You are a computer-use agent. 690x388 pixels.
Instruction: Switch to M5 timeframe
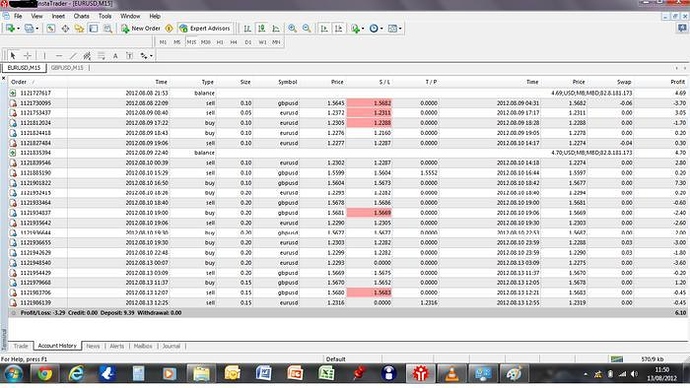point(177,42)
